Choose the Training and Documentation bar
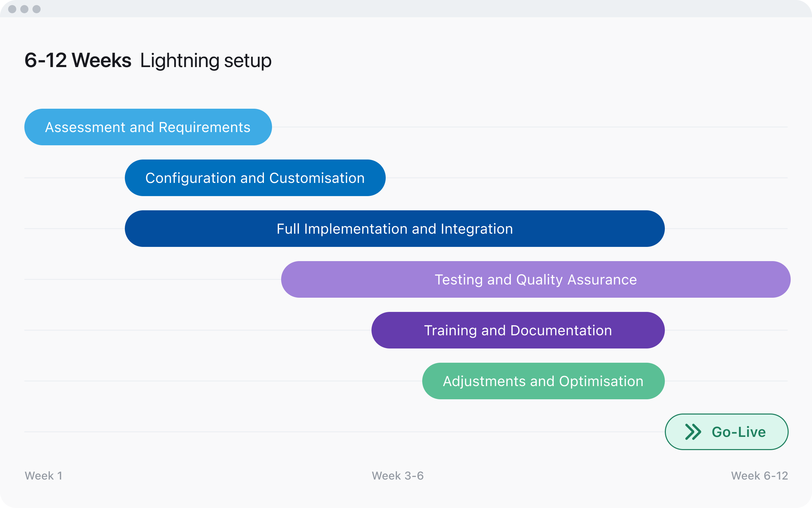Image resolution: width=812 pixels, height=508 pixels. point(518,330)
